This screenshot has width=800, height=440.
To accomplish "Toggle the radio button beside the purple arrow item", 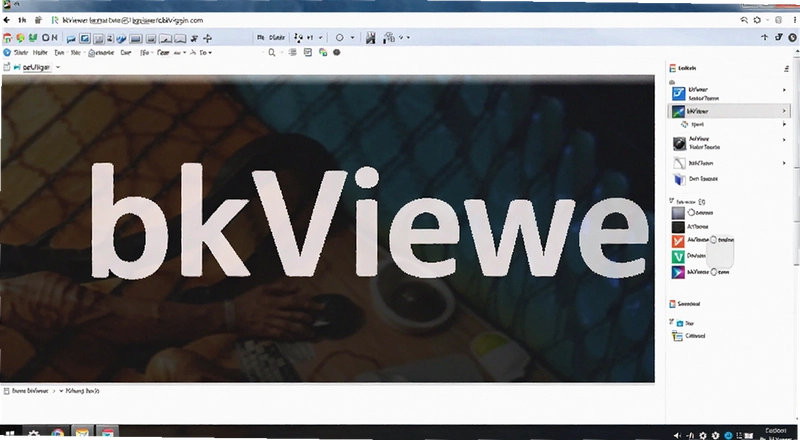I will 714,272.
